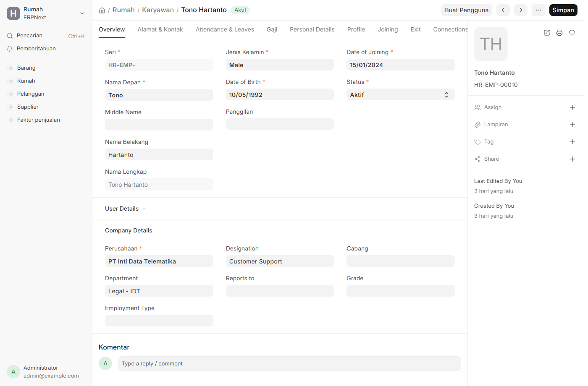Click the Karyawan breadcrumb link
This screenshot has height=386, width=588.
(158, 10)
